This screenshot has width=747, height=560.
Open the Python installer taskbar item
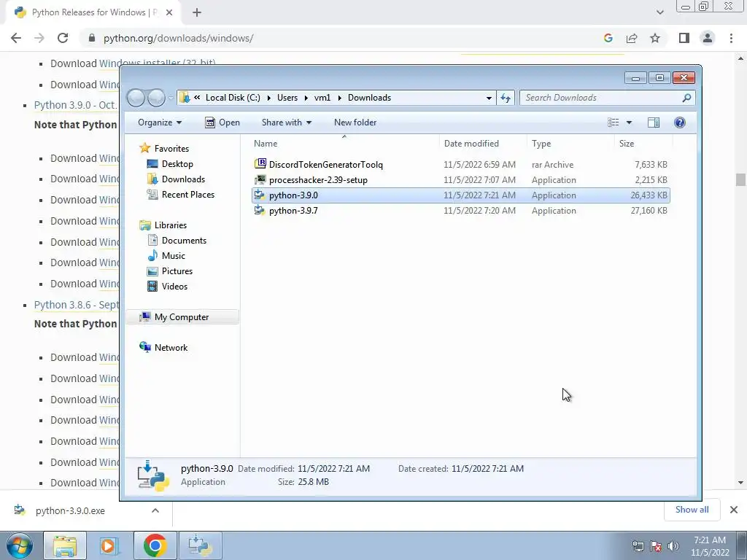[200, 545]
